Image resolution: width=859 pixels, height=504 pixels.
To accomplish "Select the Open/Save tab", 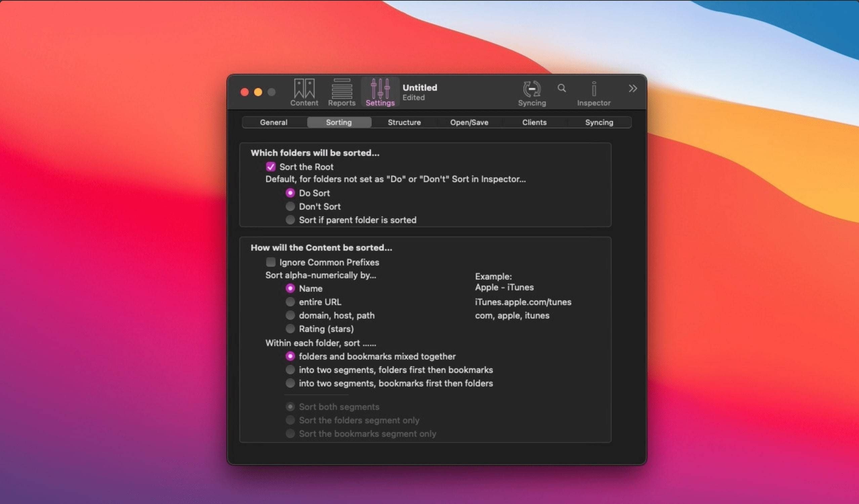I will (469, 122).
